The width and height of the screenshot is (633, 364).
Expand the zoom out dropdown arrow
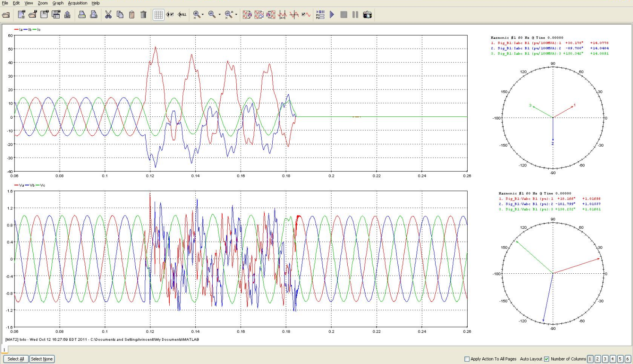pos(219,15)
